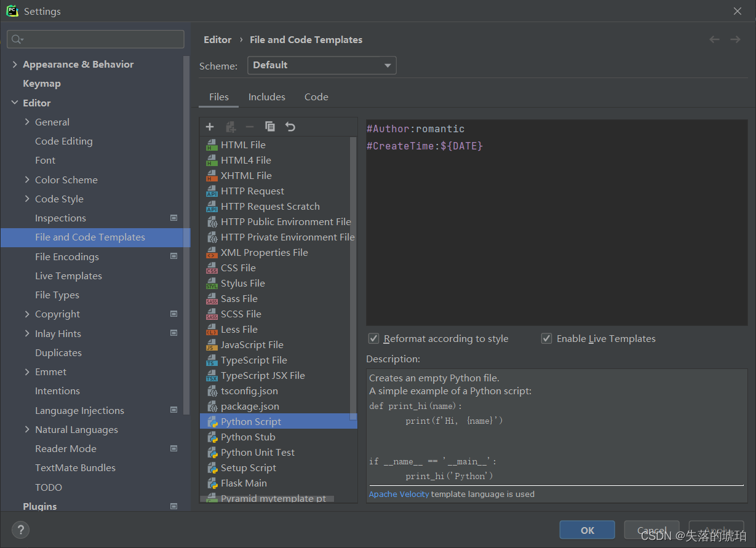The height and width of the screenshot is (548, 756).
Task: Click the OK button
Action: click(587, 530)
